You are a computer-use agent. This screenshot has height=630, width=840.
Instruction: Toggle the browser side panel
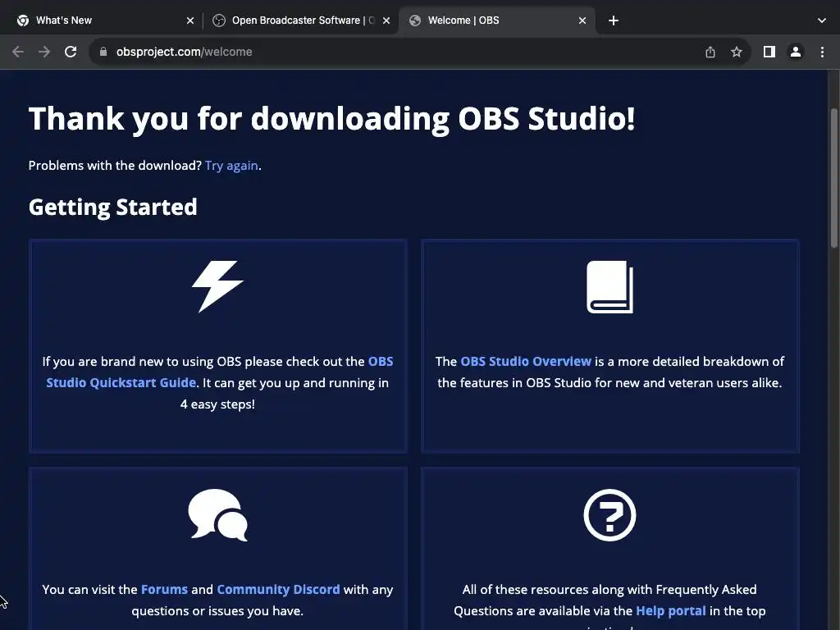pos(769,52)
